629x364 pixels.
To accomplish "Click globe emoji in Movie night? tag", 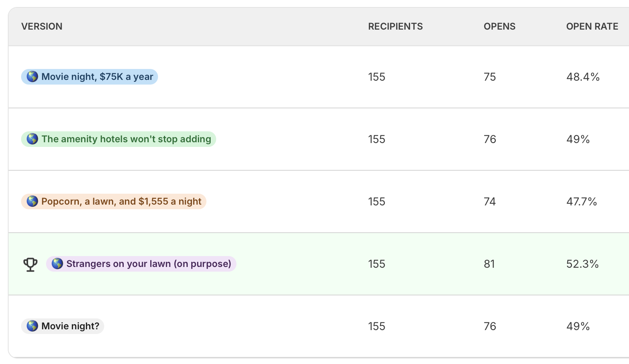I will click(32, 326).
